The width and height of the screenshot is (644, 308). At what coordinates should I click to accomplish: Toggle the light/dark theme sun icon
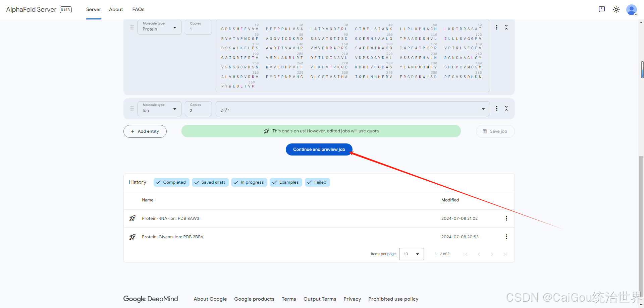click(x=616, y=9)
